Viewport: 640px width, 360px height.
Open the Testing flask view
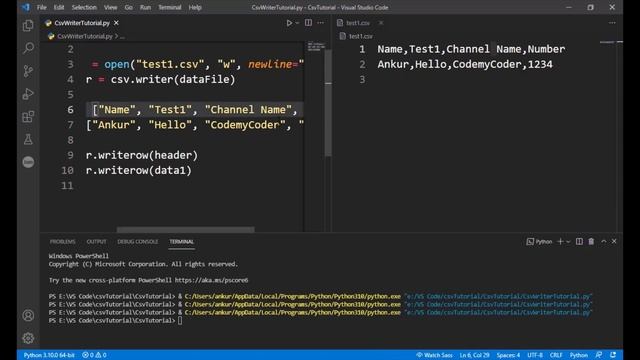pos(28,139)
